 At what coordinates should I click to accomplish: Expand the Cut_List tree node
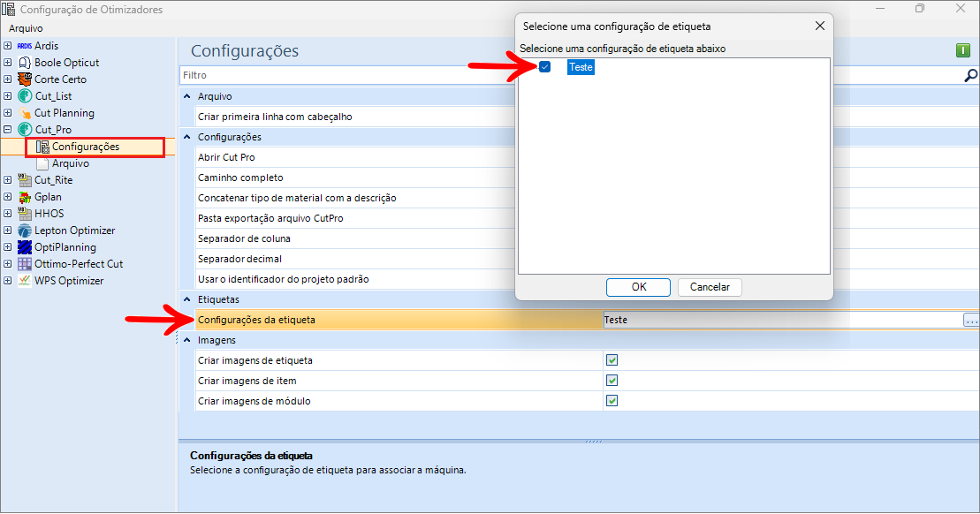pyautogui.click(x=7, y=96)
